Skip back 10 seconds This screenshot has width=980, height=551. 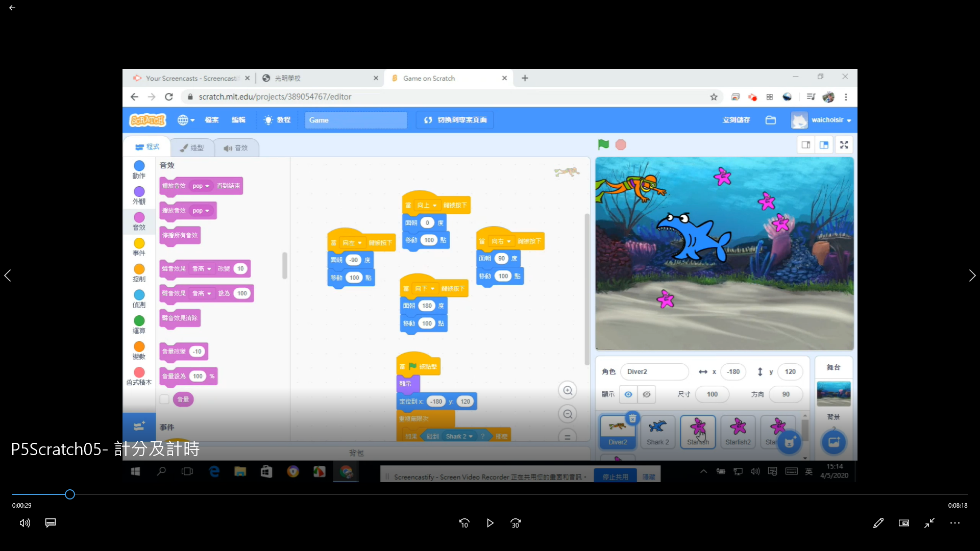click(x=464, y=523)
